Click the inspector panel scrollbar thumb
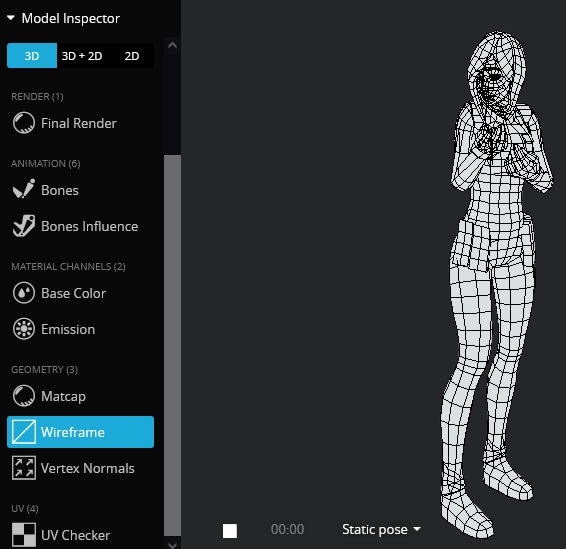This screenshot has height=549, width=566. coord(173,345)
